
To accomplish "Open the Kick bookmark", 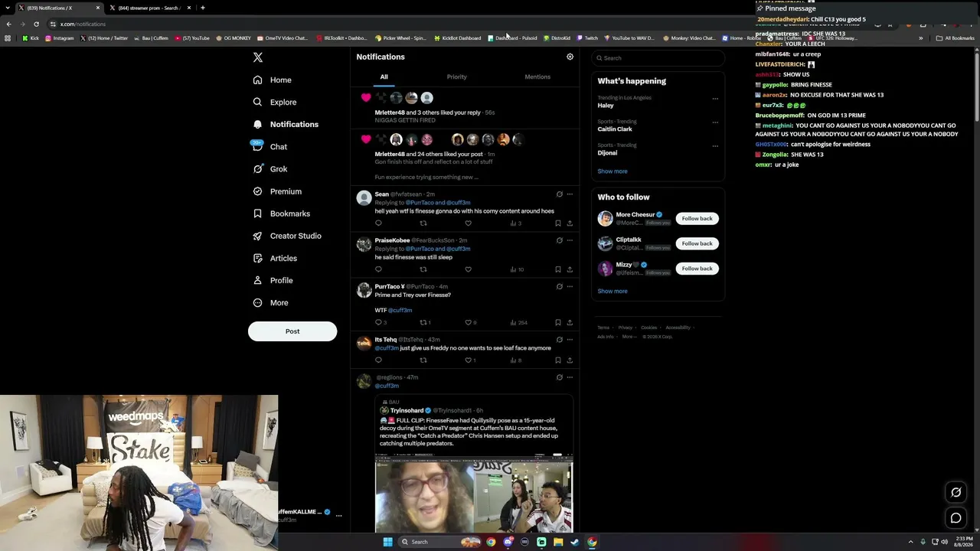I will point(31,38).
